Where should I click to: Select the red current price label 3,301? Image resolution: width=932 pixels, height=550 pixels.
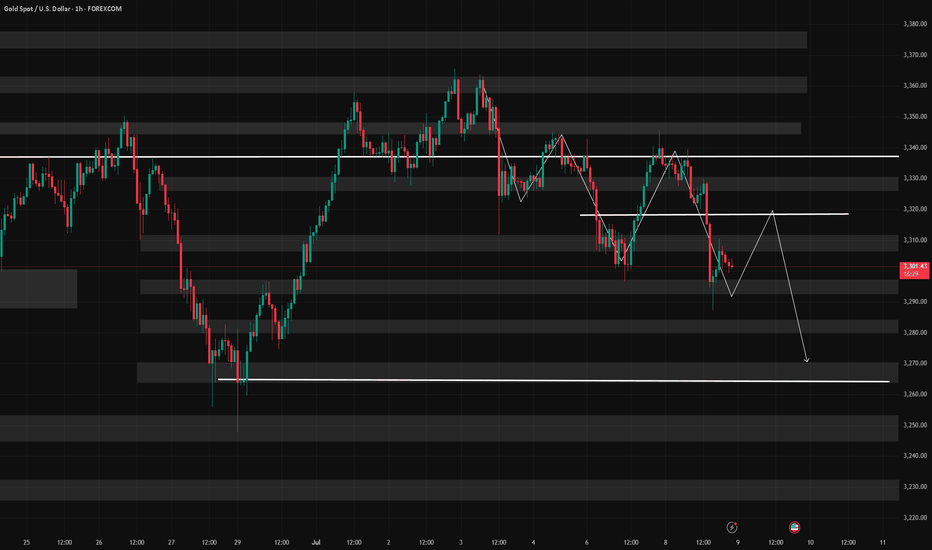(915, 270)
